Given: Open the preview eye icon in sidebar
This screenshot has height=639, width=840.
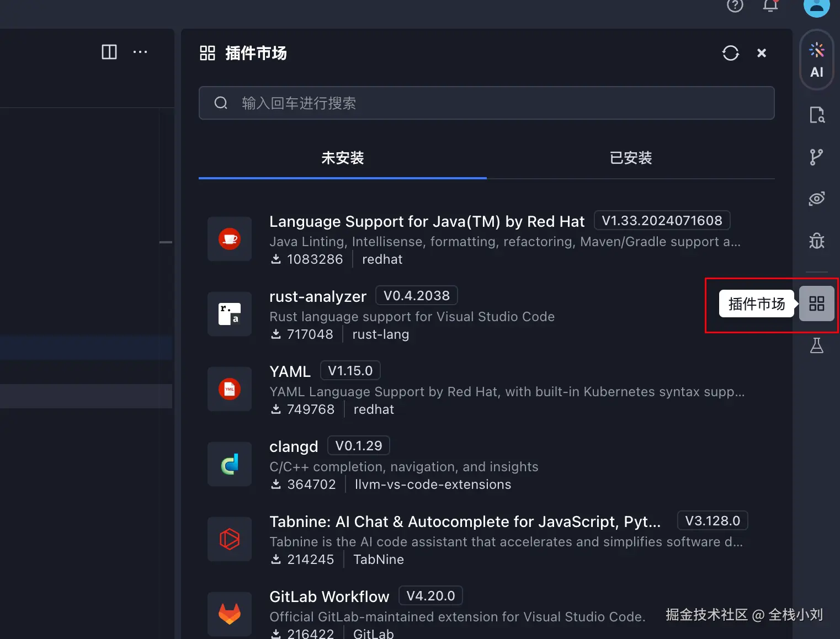Looking at the screenshot, I should click(816, 199).
